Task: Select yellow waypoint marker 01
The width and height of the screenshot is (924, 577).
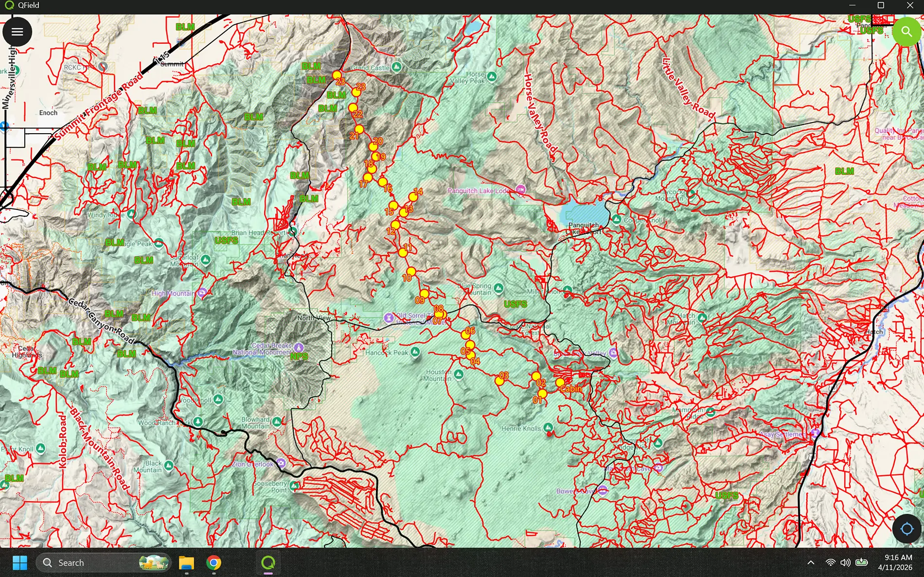Action: tap(542, 393)
